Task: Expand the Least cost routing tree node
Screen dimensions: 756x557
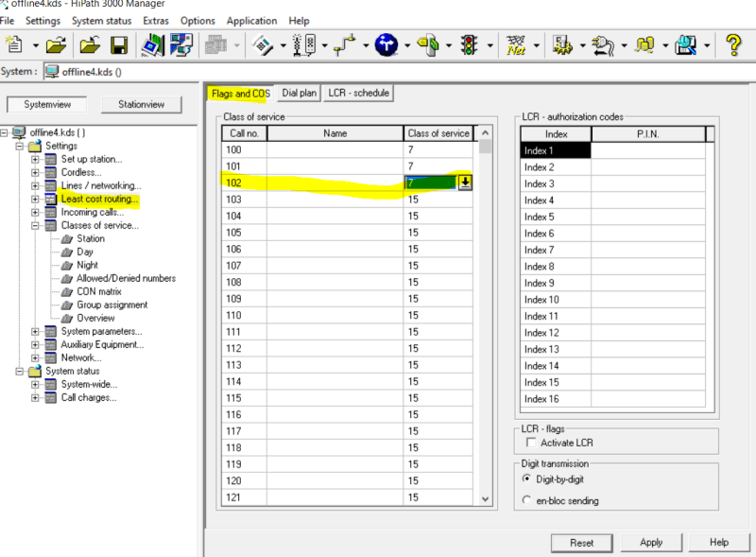Action: [x=35, y=199]
